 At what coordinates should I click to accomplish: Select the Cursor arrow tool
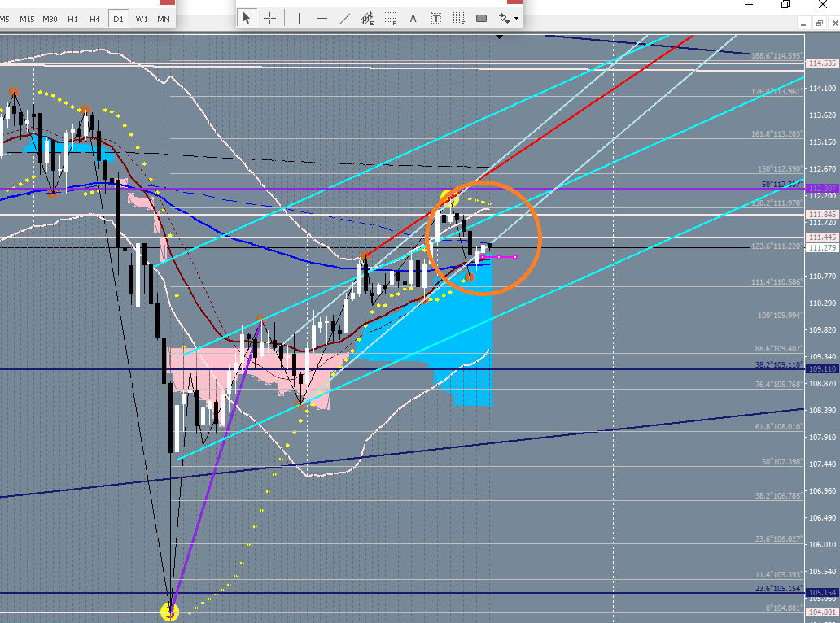tap(247, 18)
